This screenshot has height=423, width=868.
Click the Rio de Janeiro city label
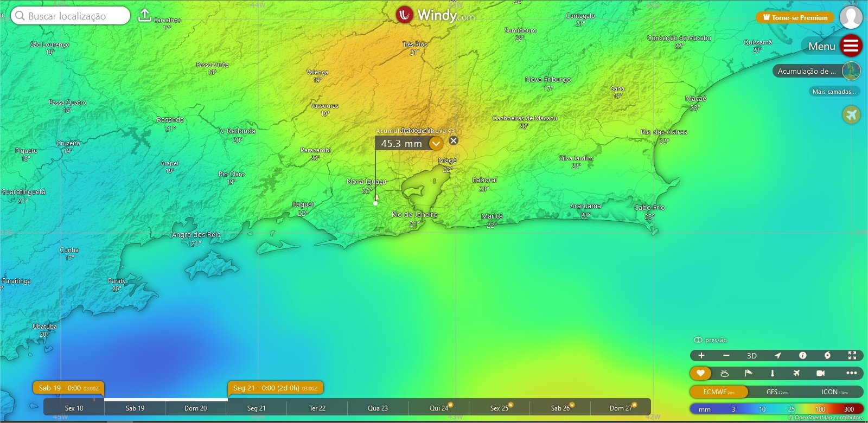[414, 214]
